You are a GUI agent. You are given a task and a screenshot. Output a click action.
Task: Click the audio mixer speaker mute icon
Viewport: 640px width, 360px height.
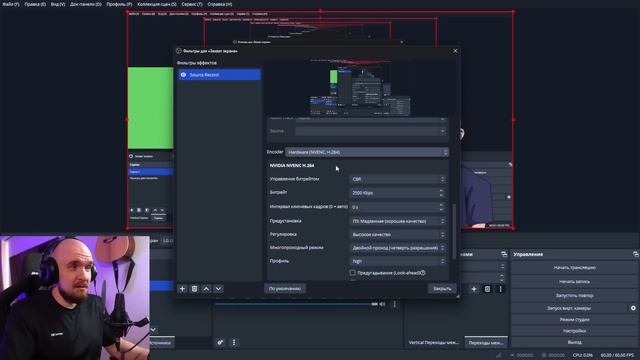382,304
